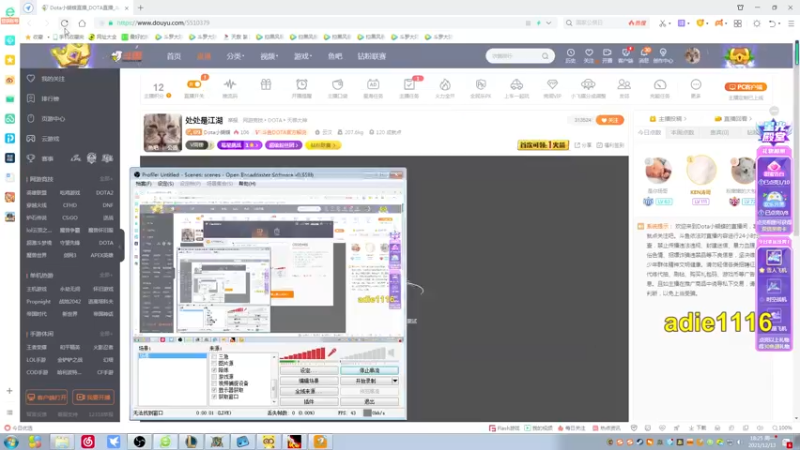The height and width of the screenshot is (450, 800).
Task: Switch to 今日贡献 tab in right panel
Action: [649, 132]
